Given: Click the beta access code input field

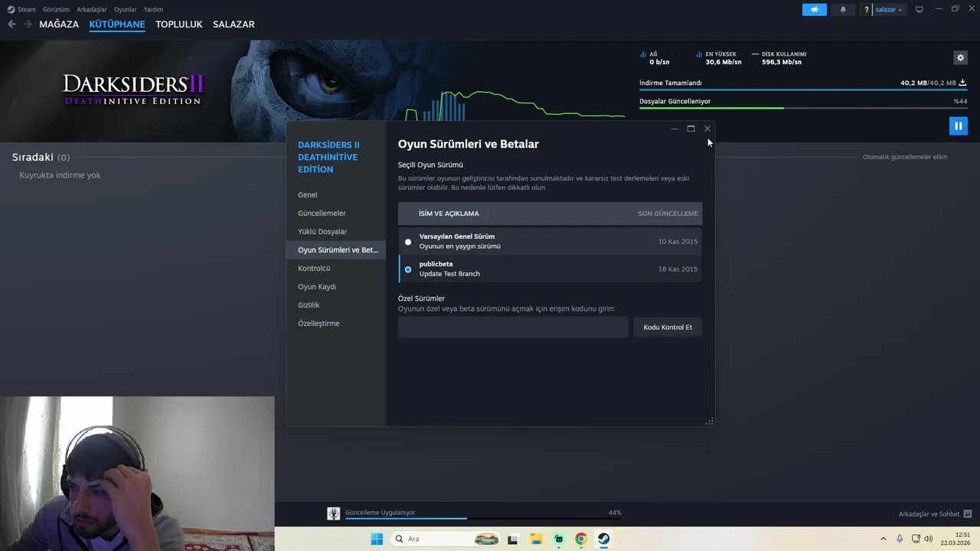Looking at the screenshot, I should click(x=513, y=328).
